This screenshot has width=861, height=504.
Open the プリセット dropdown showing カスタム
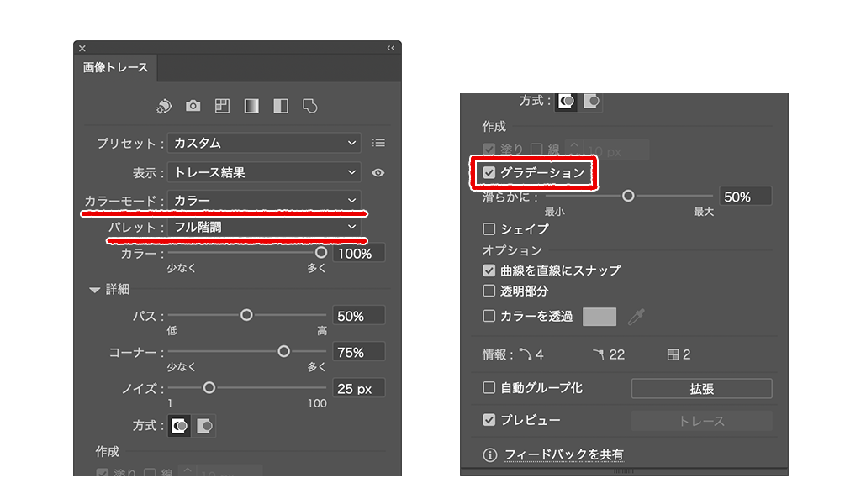pos(264,143)
